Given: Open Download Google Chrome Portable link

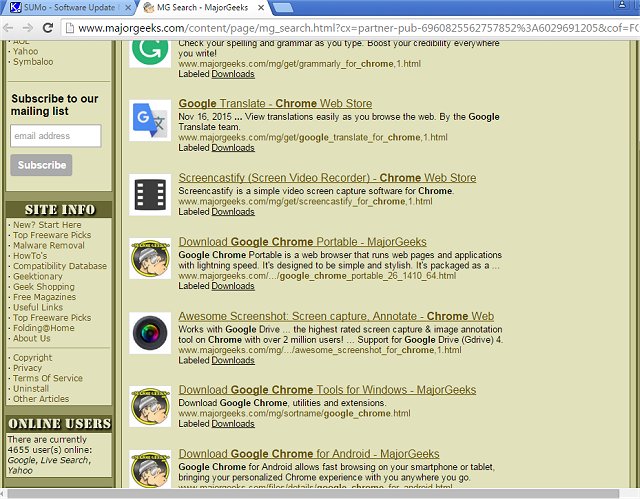Looking at the screenshot, I should pyautogui.click(x=302, y=242).
